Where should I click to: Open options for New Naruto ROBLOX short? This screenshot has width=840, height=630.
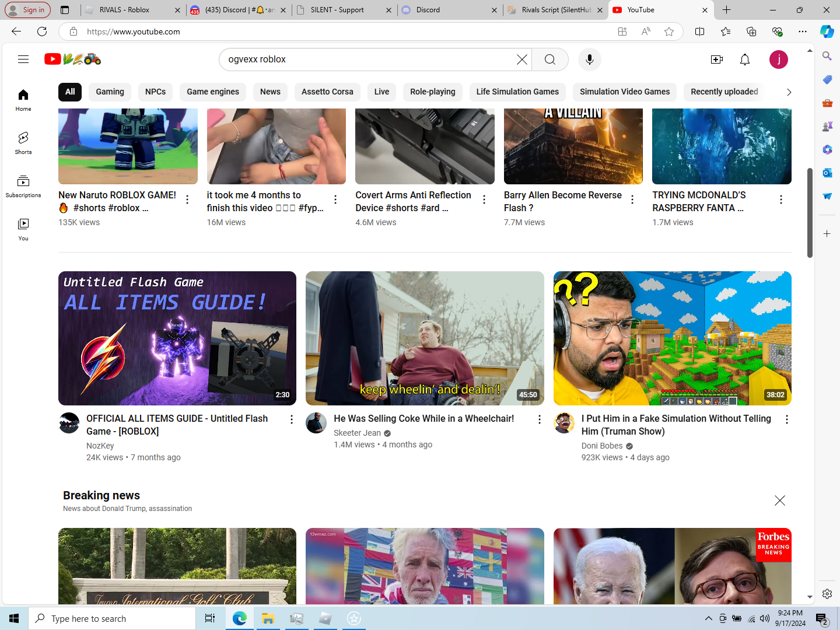187,199
